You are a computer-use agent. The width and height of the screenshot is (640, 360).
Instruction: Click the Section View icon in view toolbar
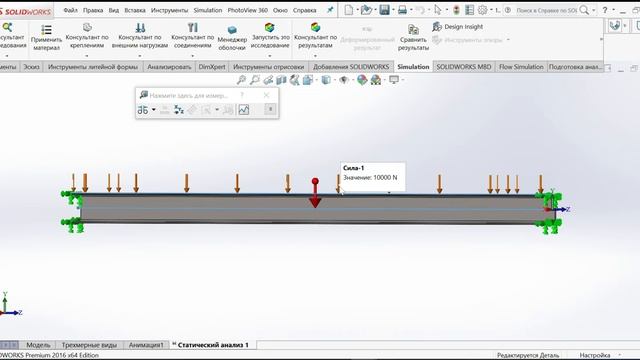pos(281,80)
